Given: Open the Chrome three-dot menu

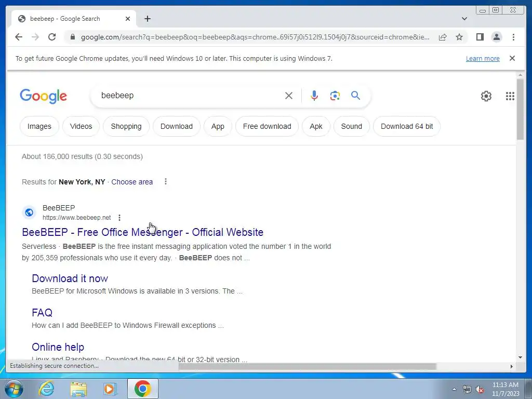Looking at the screenshot, I should [513, 37].
